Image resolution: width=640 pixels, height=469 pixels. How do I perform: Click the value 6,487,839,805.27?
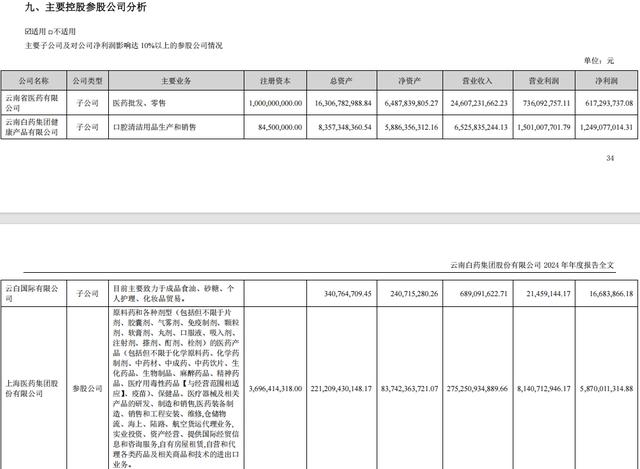click(411, 103)
